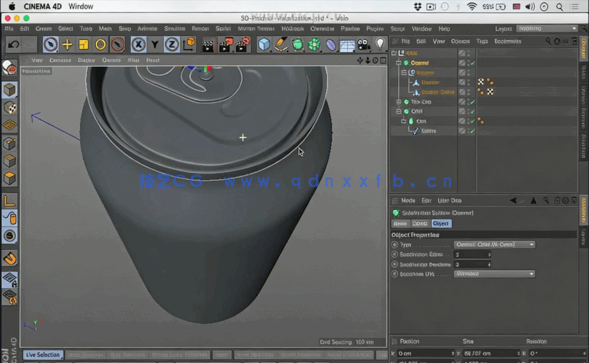Screen dimensions: 589x363
Task: Switch to Texture mode icon
Action: pyautogui.click(x=10, y=107)
